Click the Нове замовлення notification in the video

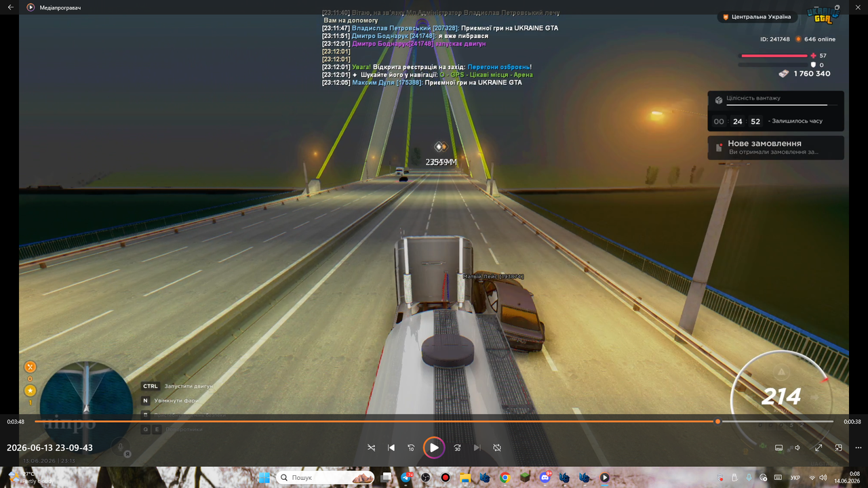pyautogui.click(x=776, y=148)
